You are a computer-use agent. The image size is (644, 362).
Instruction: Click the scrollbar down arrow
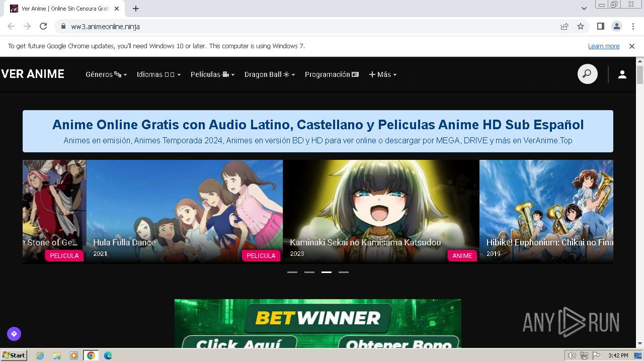coord(640,344)
